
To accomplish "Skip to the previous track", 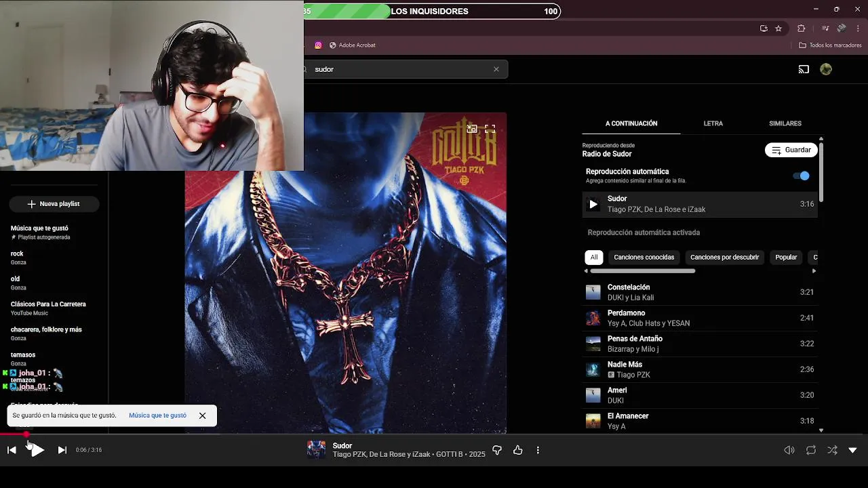I will click(x=12, y=450).
